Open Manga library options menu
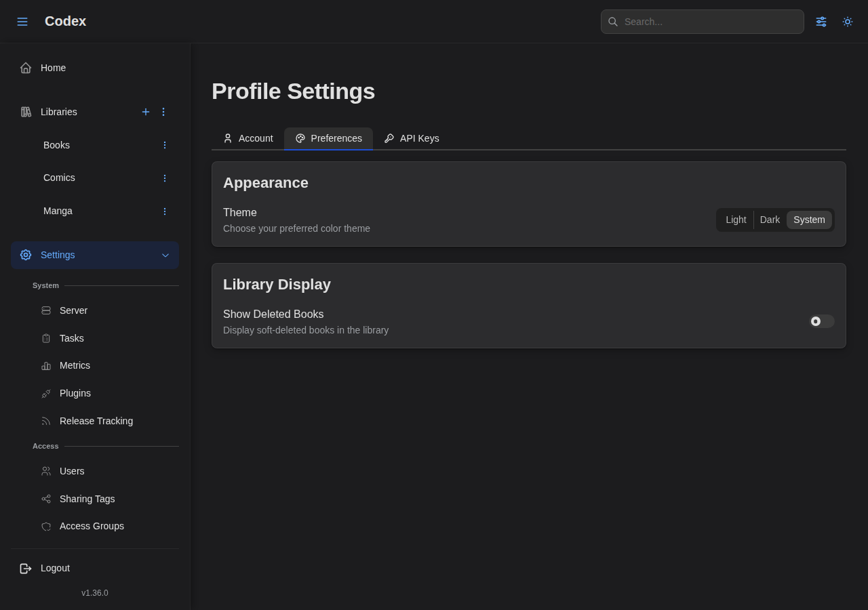This screenshot has width=868, height=610. 164,211
